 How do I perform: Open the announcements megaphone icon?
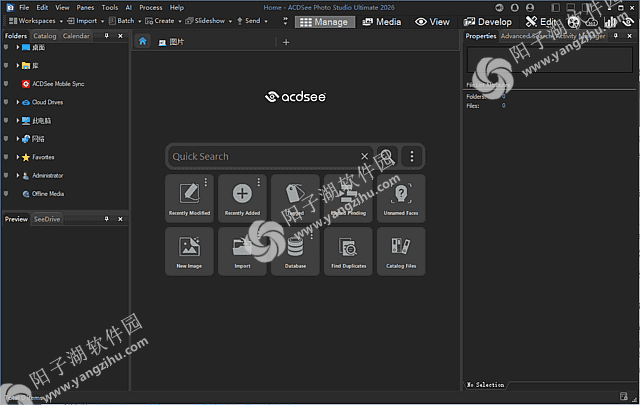click(x=499, y=7)
